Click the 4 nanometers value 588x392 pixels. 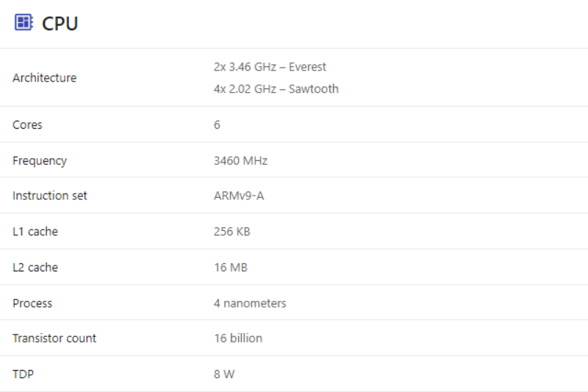(250, 303)
